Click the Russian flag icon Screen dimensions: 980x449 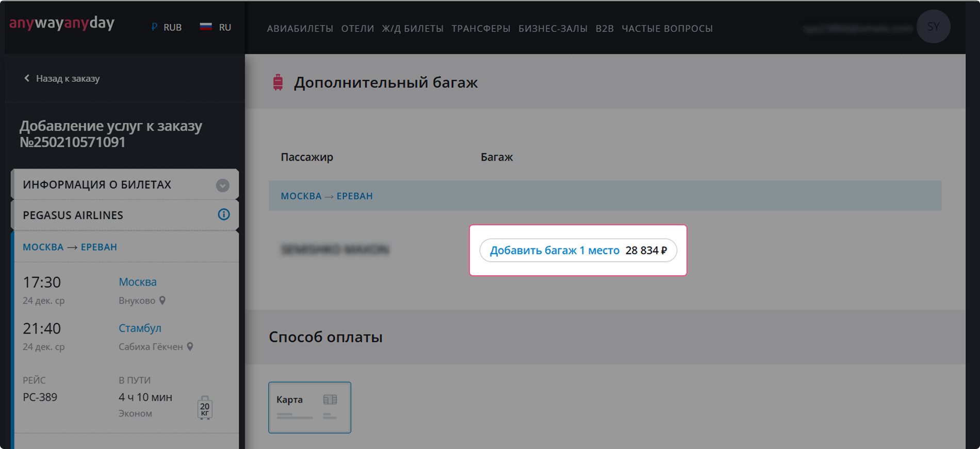click(206, 27)
